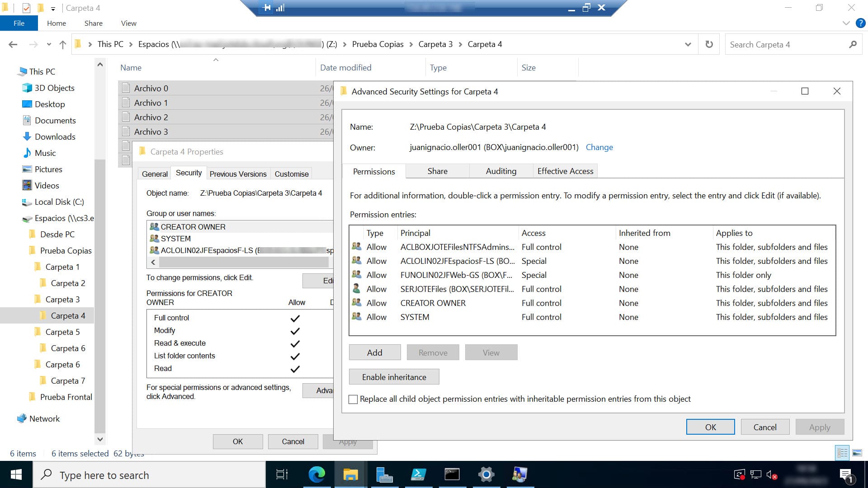Switch to the Effective Access tab
Image resolution: width=868 pixels, height=488 pixels.
[x=565, y=171]
